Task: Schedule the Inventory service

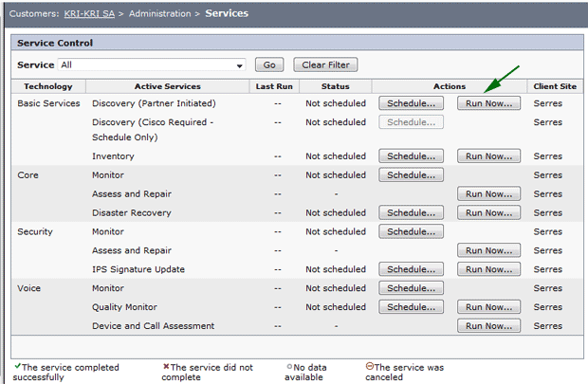Action: pos(411,156)
